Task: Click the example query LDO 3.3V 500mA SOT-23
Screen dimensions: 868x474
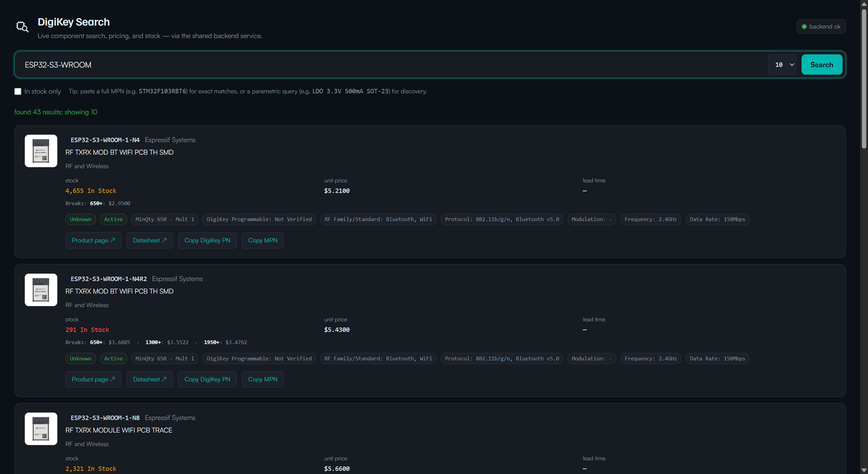Action: tap(351, 91)
